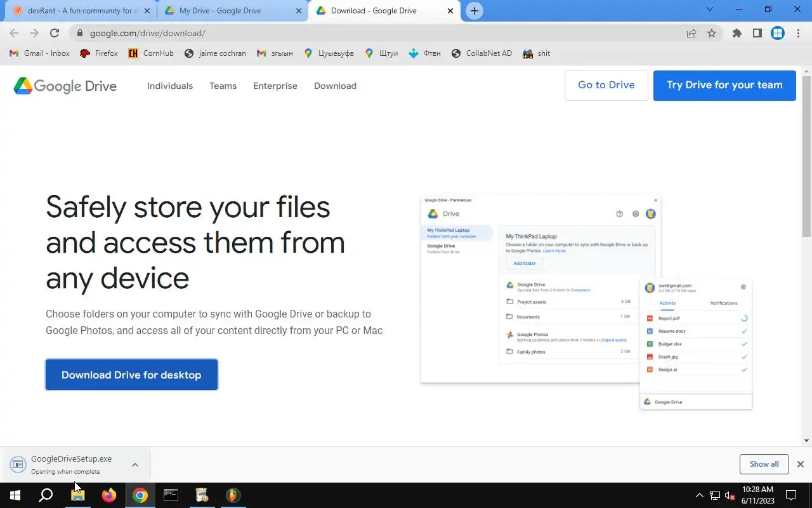Open the Chrome profile avatar
Viewport: 812px width, 508px height.
[x=778, y=33]
